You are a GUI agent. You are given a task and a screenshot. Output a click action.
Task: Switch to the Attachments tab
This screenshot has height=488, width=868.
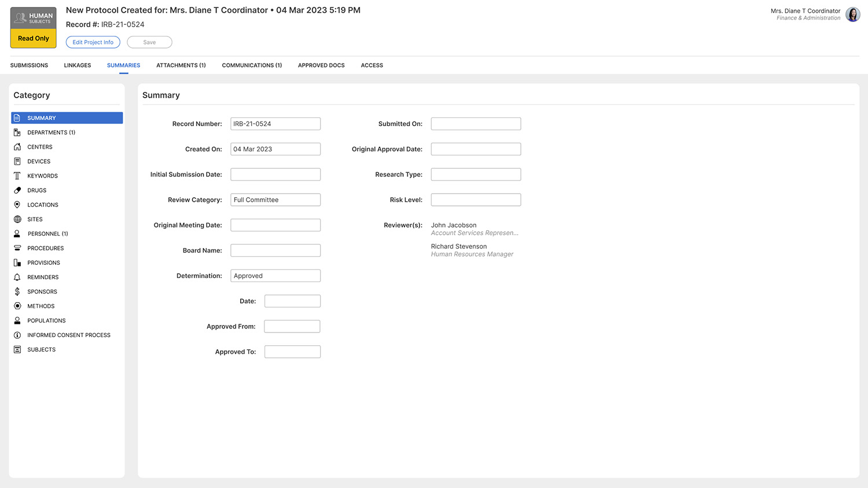tap(181, 65)
